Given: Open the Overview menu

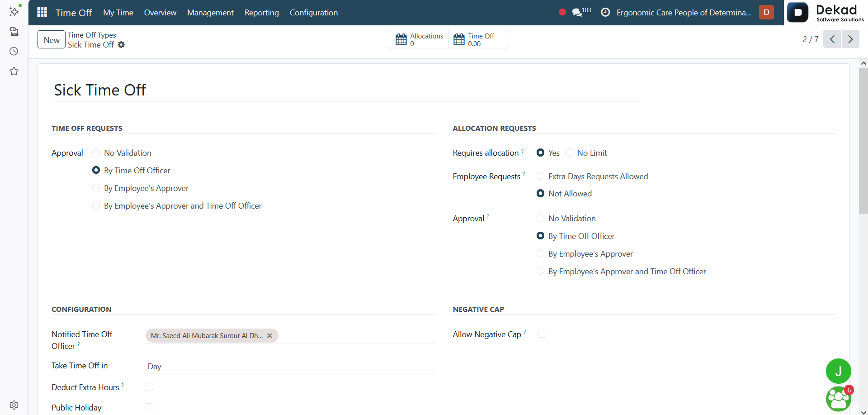Looking at the screenshot, I should 160,13.
